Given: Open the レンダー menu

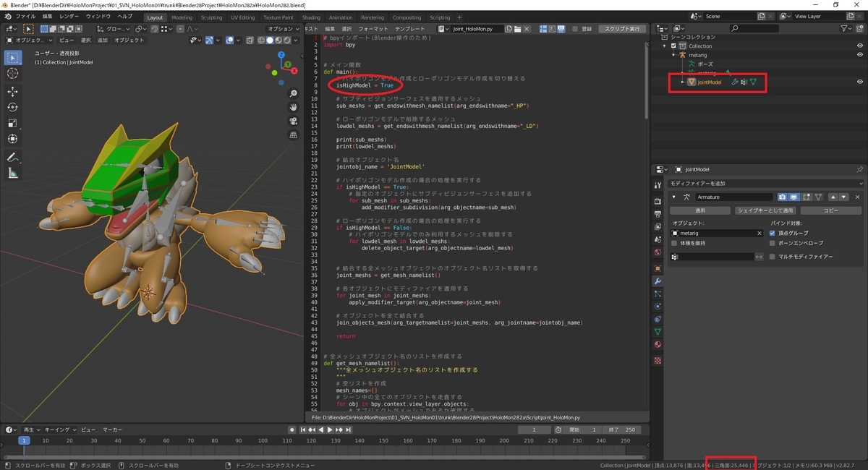Looking at the screenshot, I should pyautogui.click(x=69, y=16).
